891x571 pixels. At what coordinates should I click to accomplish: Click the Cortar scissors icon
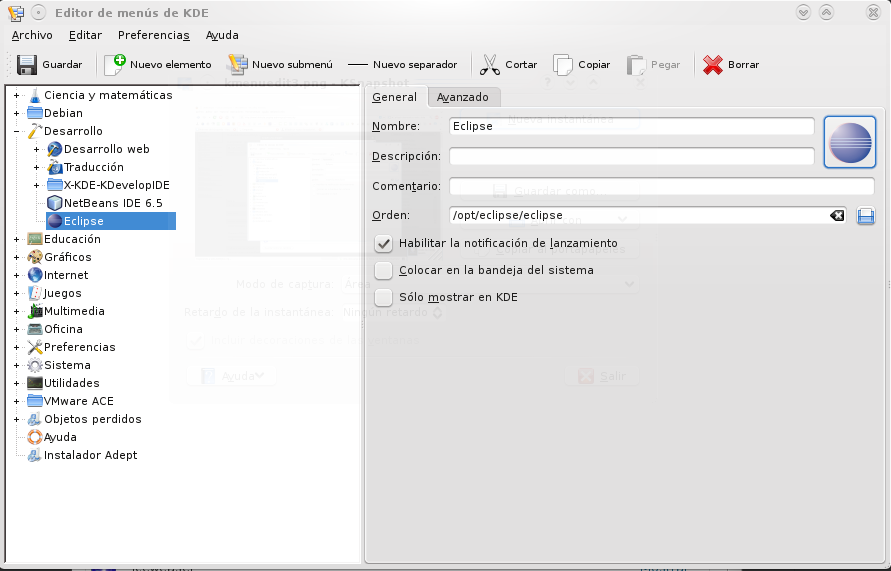(x=490, y=65)
